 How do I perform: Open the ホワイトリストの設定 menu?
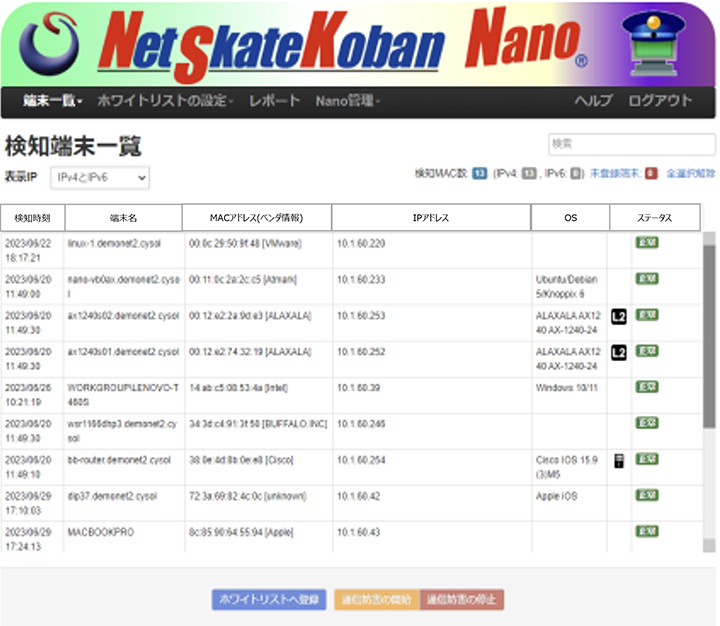tap(165, 100)
